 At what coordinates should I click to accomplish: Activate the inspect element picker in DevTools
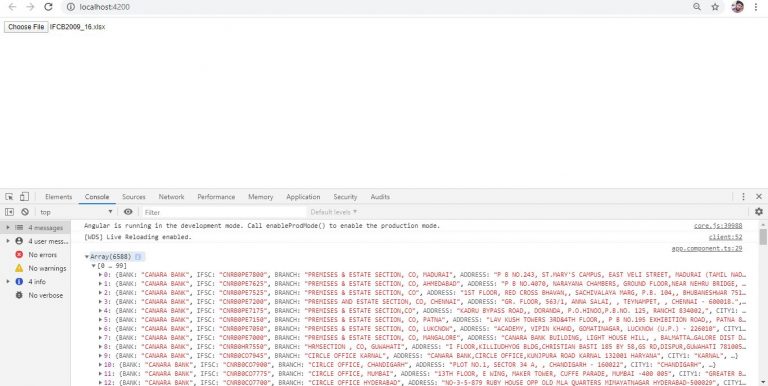pos(9,196)
